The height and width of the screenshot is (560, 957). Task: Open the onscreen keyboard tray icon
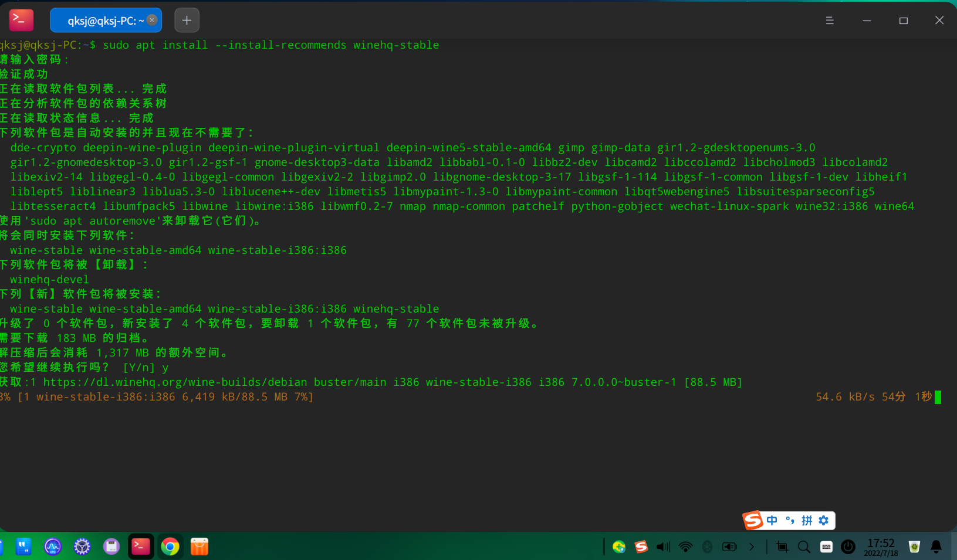826,547
